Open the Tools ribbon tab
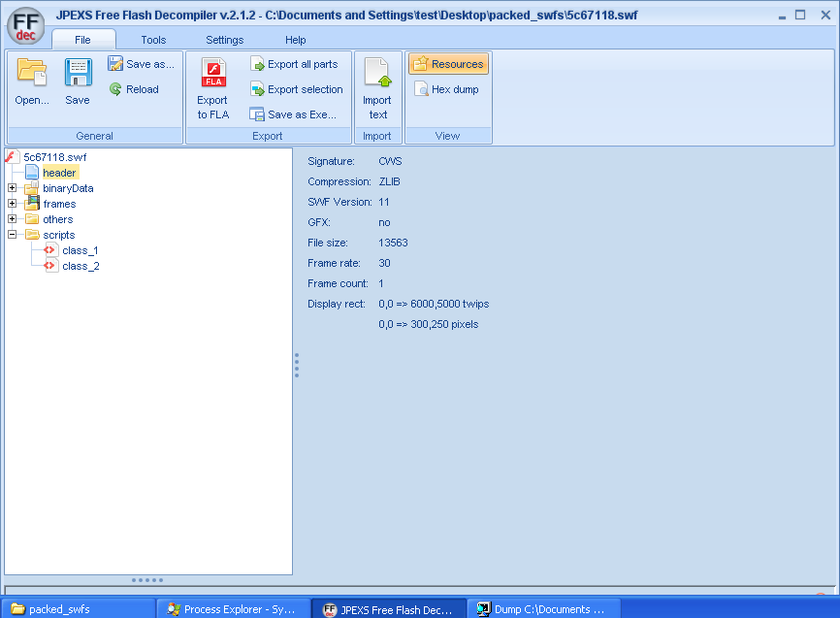This screenshot has width=840, height=618. click(154, 40)
